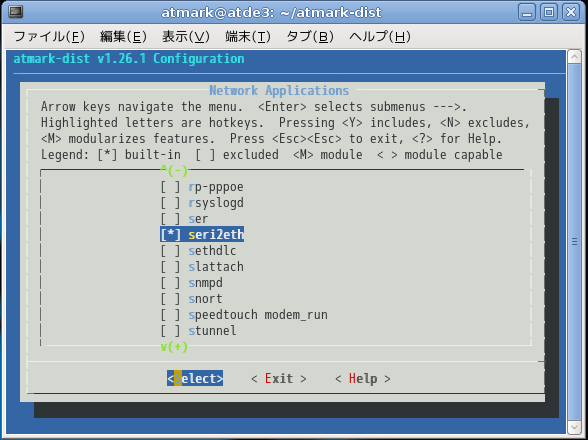Click the < Exit > button

pos(279,378)
